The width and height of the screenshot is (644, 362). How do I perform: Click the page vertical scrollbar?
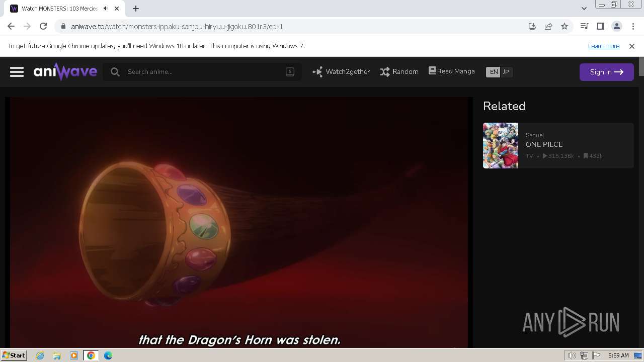pos(641,66)
